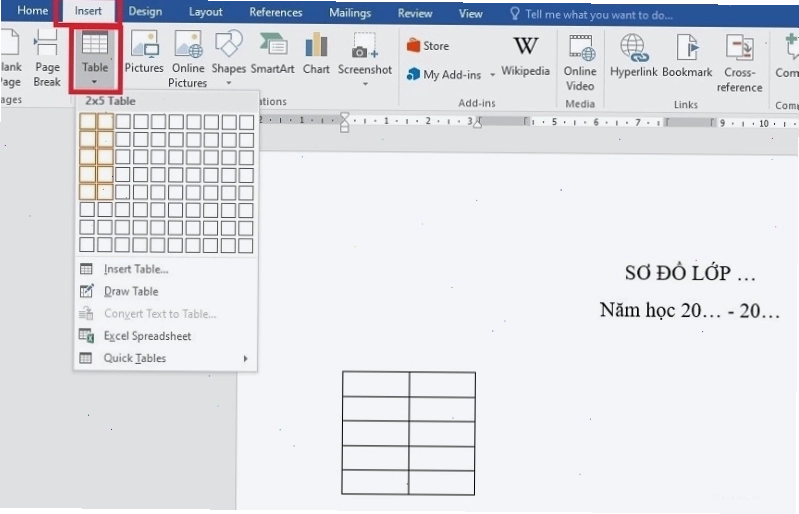Viewport: 799px width, 514px height.
Task: Insert a SmartArt graphic
Action: (272, 53)
